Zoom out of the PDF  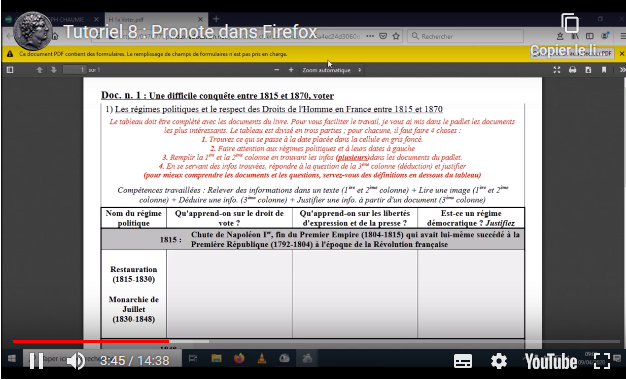[x=277, y=70]
